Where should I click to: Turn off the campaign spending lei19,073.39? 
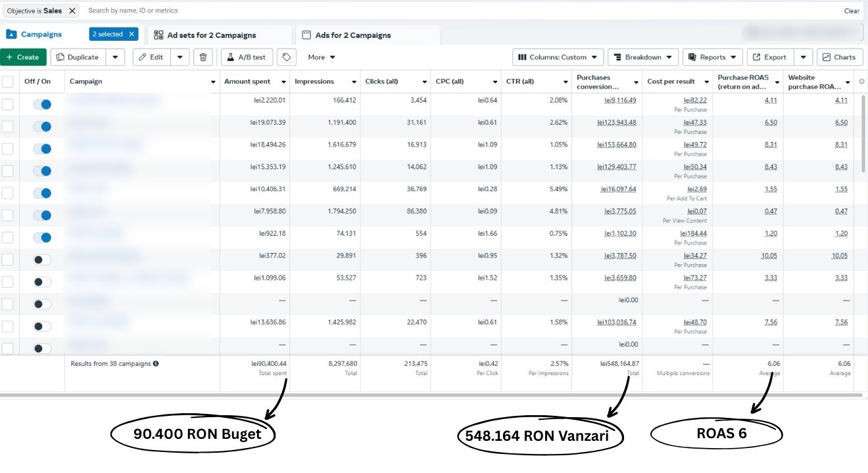42,126
